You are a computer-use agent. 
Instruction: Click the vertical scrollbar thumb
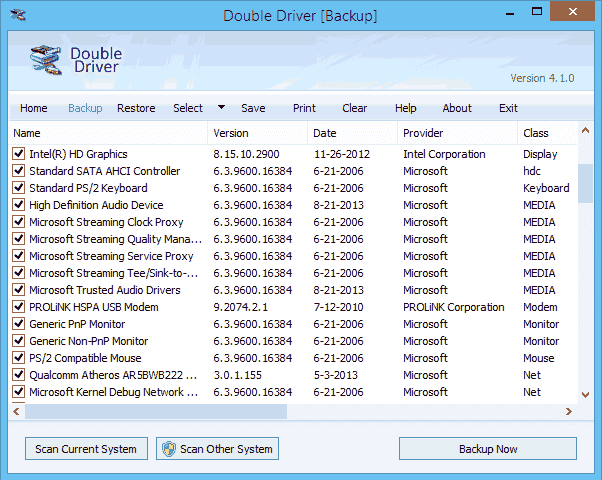pyautogui.click(x=585, y=183)
